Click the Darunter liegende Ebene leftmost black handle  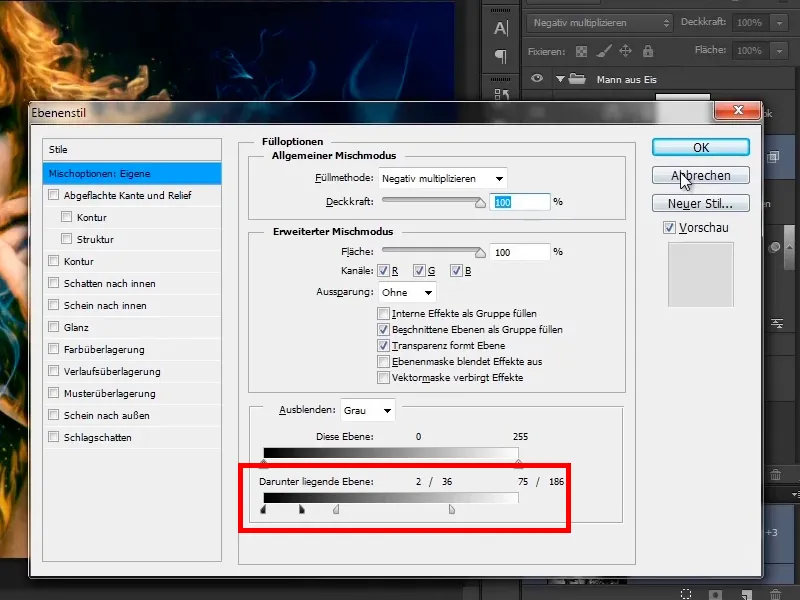coord(263,509)
